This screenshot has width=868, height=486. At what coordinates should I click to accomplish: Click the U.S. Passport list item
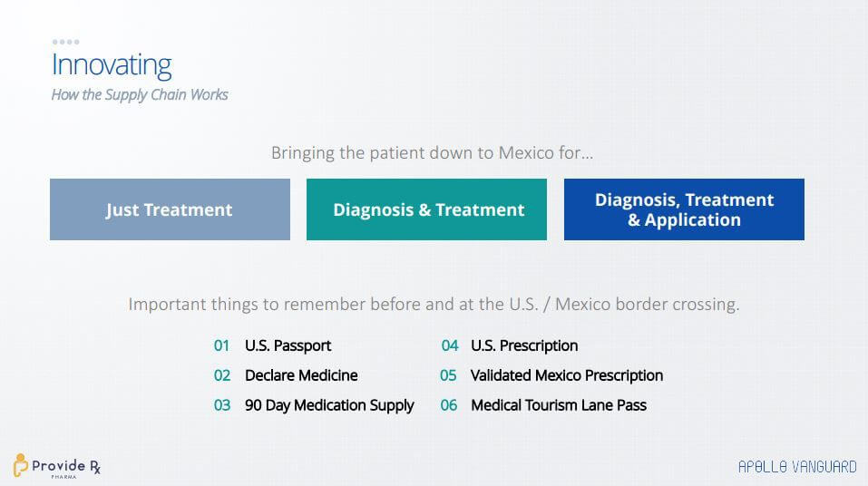coord(288,346)
